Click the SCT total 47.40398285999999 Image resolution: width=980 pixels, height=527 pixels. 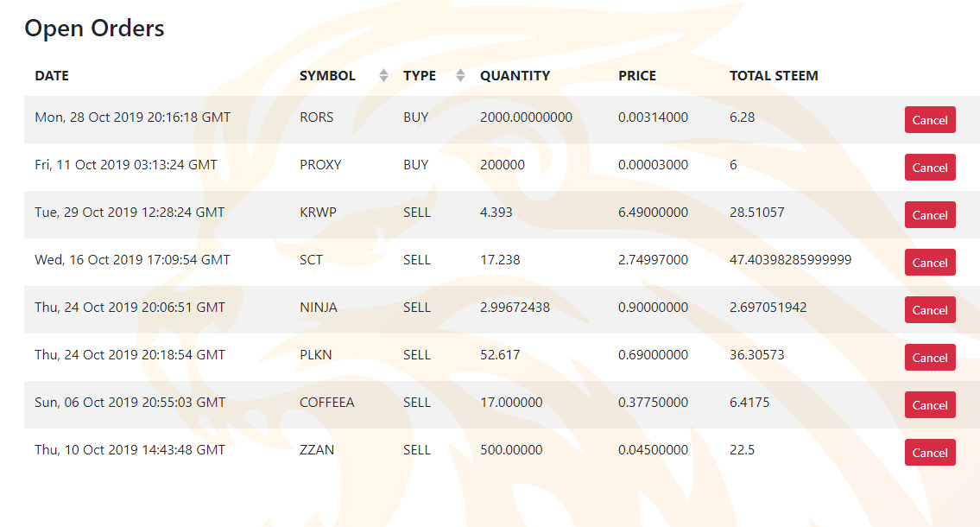pos(790,260)
